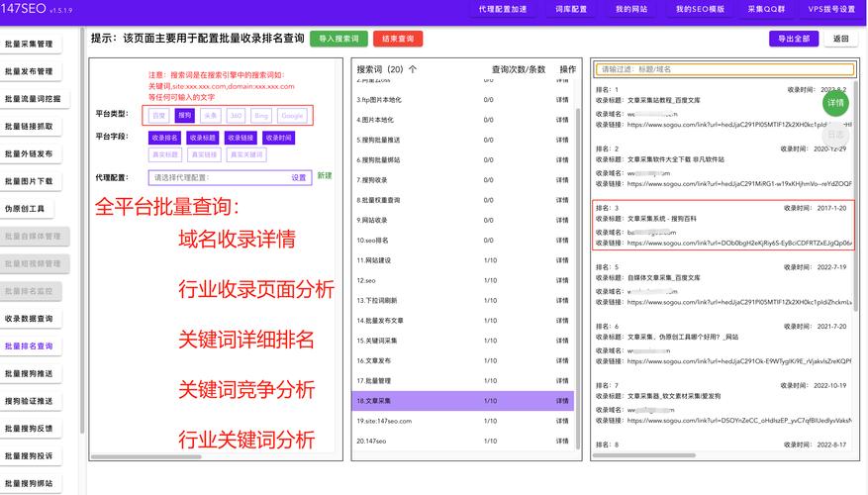Select 3.ftp图片本地化 search term

(463, 100)
